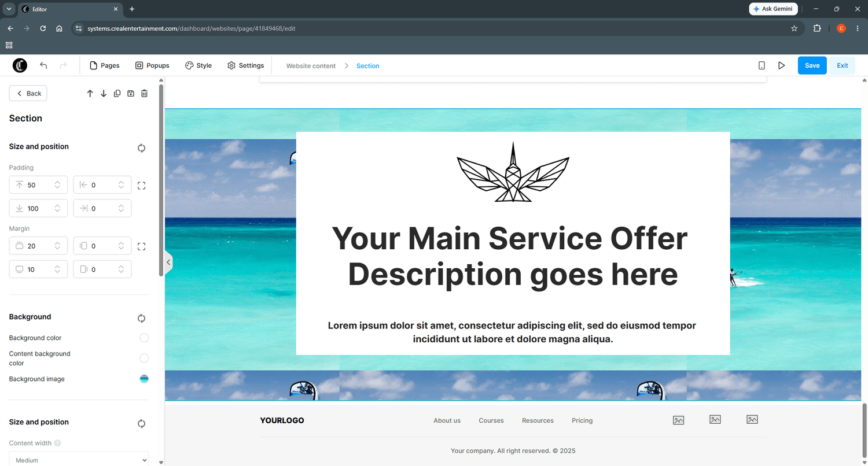Viewport: 868px width, 466px height.
Task: Click the Pricing footer link
Action: [582, 420]
